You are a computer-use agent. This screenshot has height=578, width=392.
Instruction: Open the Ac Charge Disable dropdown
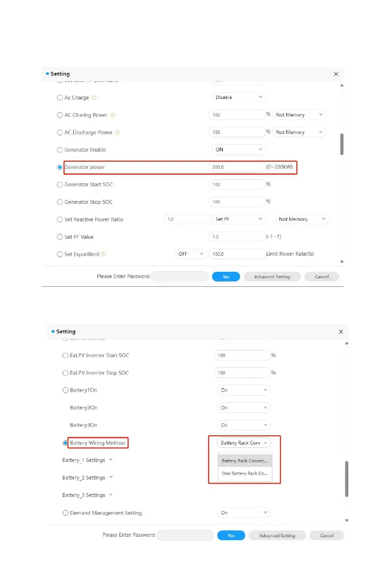(239, 98)
